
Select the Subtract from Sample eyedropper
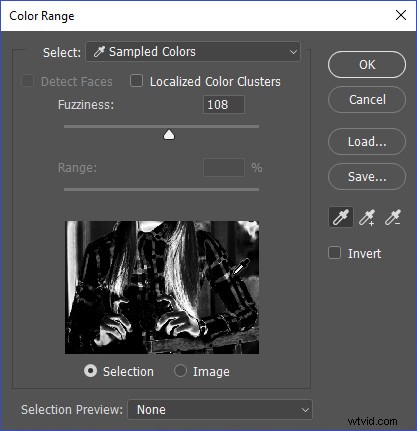[x=393, y=217]
